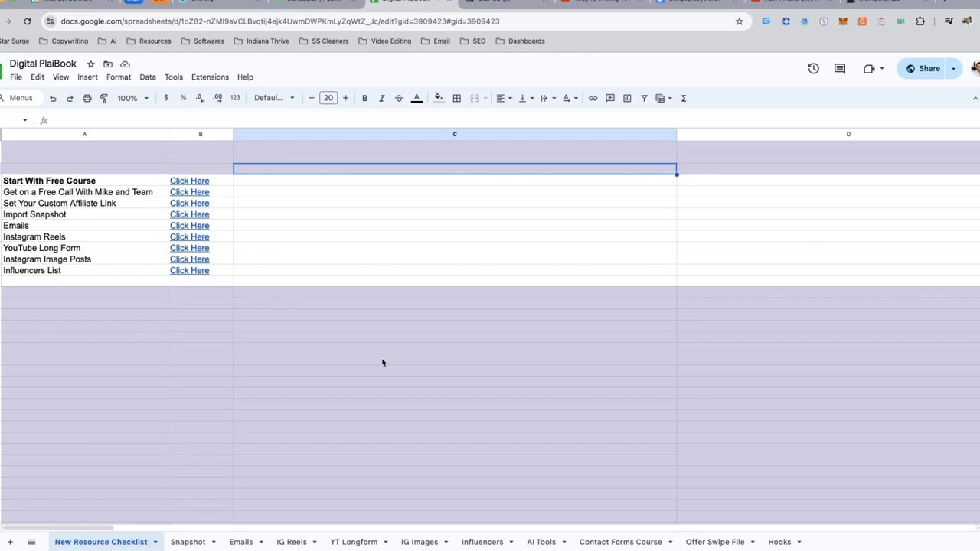Screen dimensions: 980x551
Task: Open the comments panel icon
Action: pyautogui.click(x=840, y=68)
